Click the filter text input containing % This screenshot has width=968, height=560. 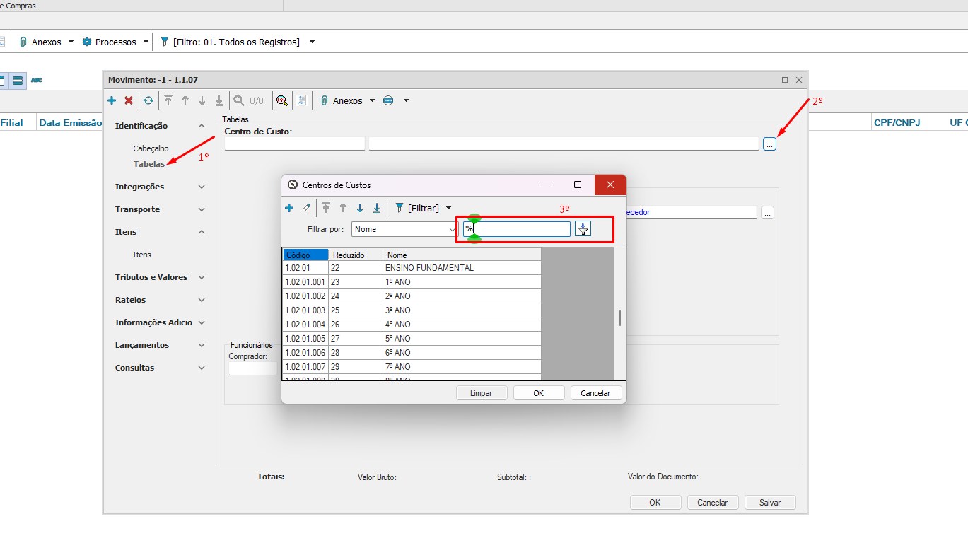click(x=520, y=229)
